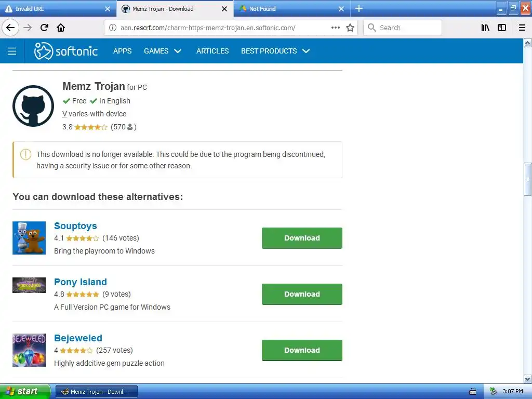Click the vertical scrollbar thumb
The width and height of the screenshot is (532, 399).
point(527,179)
